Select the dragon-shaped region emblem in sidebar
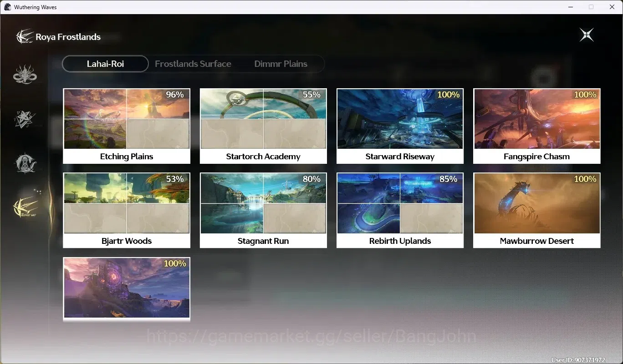Viewport: 623px width, 364px height. tap(25, 75)
